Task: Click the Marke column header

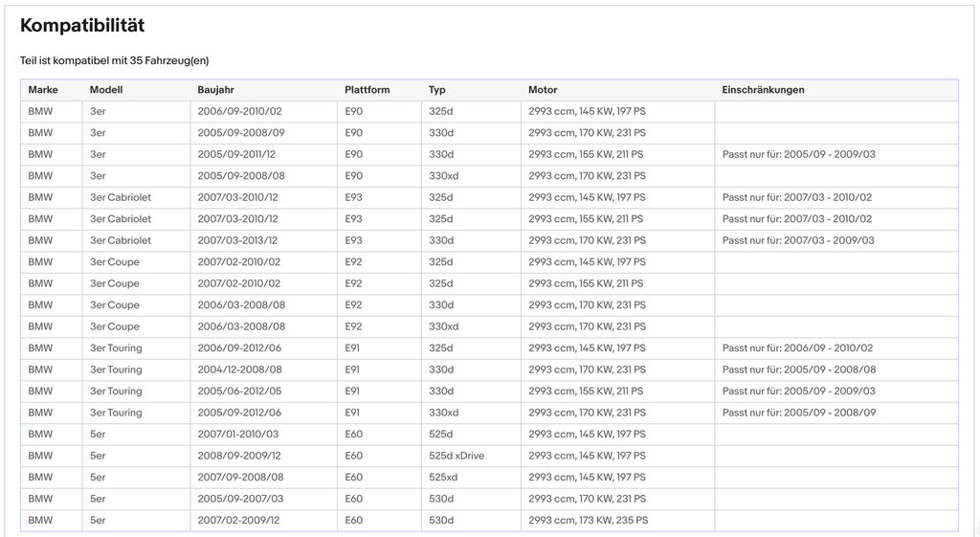Action: (x=43, y=90)
